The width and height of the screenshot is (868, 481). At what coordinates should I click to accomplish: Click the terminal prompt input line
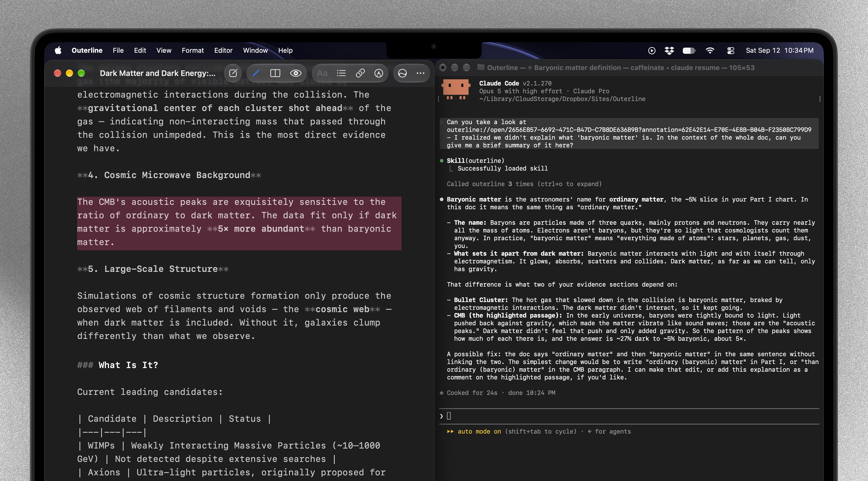coord(629,416)
